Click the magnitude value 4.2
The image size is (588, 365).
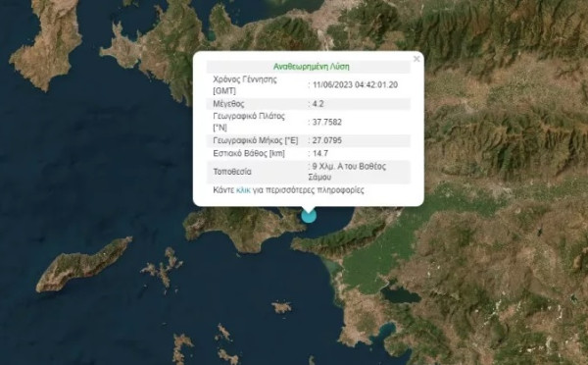click(318, 104)
